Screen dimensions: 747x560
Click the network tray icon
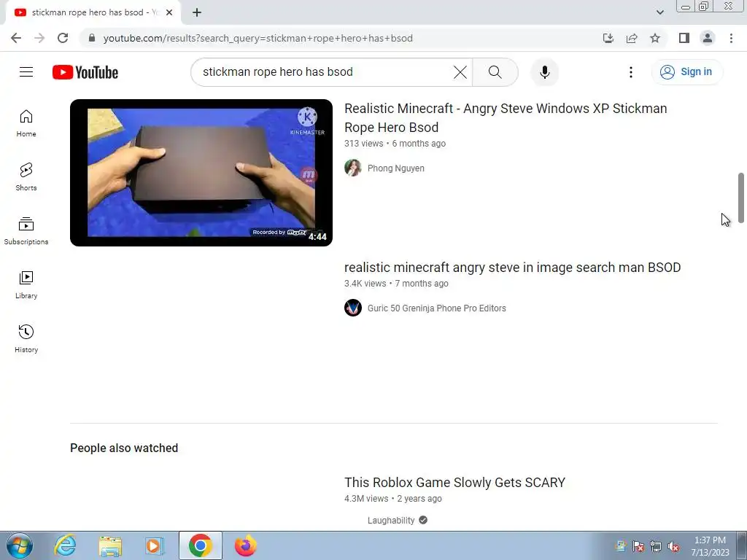[656, 547]
